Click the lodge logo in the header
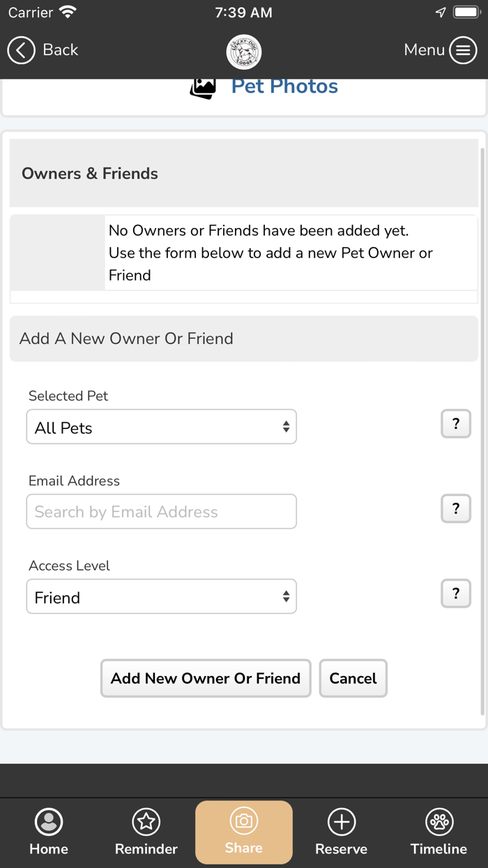Viewport: 488px width, 868px height. coord(243,52)
